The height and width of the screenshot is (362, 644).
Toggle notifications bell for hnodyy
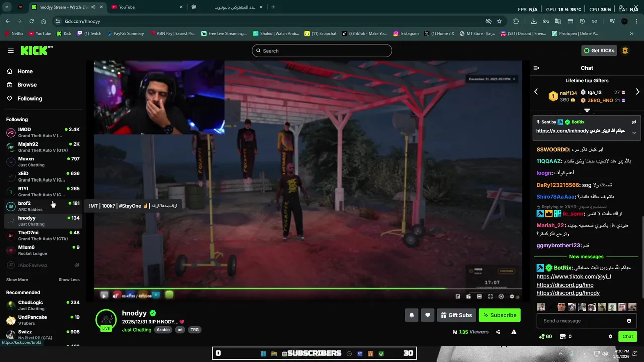[x=411, y=315]
